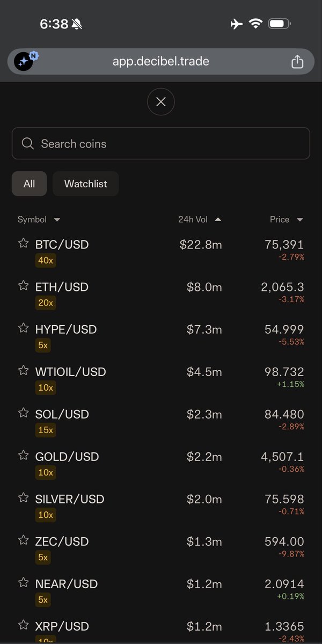Screen dimensions: 322x644
Task: Tap the 40x leverage badge under BTC/USD
Action: (46, 260)
